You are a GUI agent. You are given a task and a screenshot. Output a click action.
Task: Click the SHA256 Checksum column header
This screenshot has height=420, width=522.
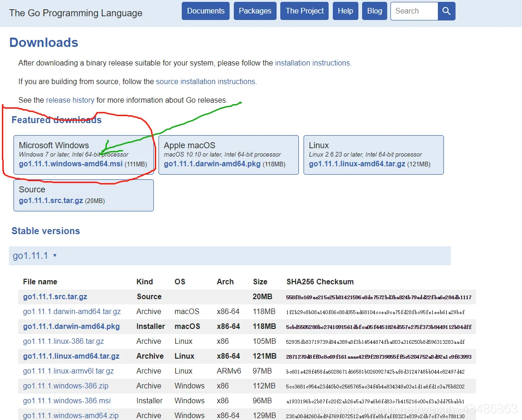pyautogui.click(x=320, y=282)
